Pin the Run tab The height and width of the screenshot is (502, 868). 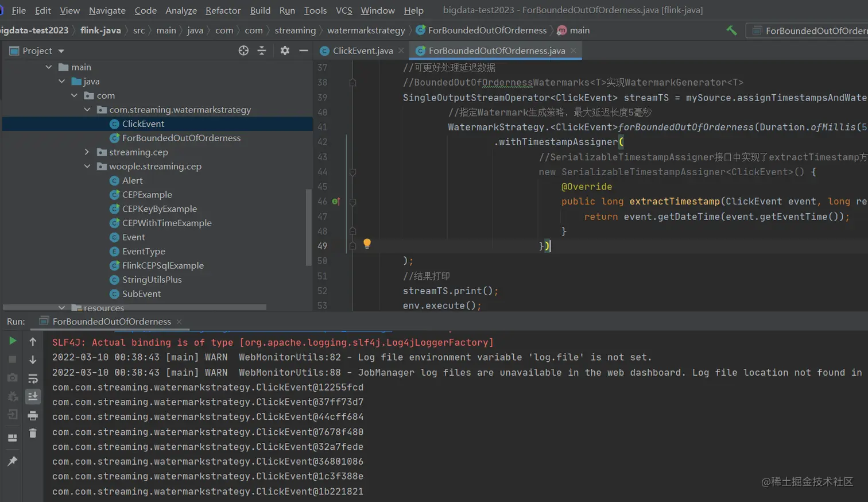(13, 461)
